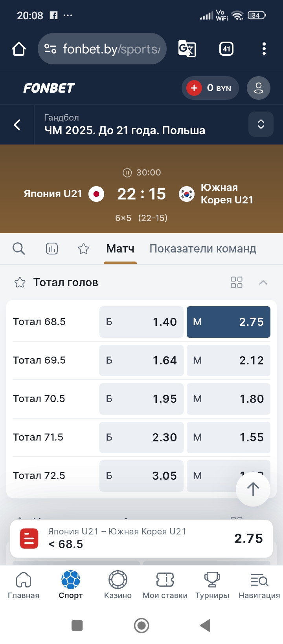Select М 1.80 odds for Тотал 70.5

click(x=228, y=399)
